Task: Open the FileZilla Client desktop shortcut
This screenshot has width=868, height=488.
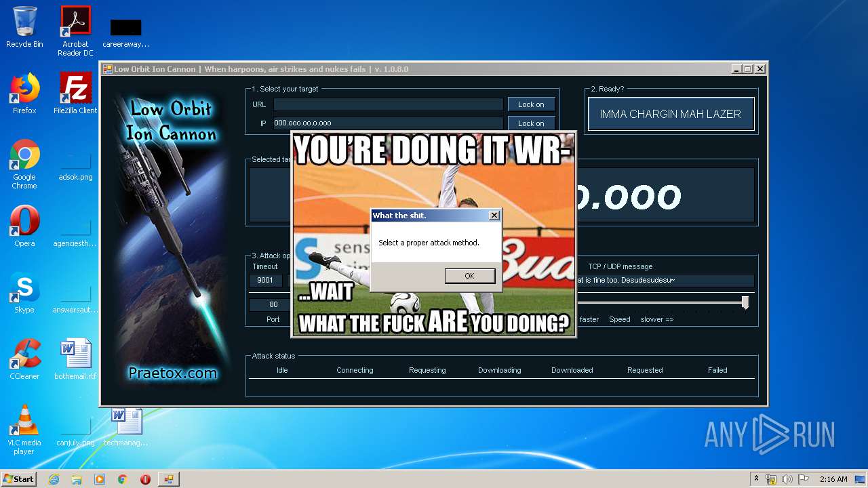Action: (x=75, y=94)
